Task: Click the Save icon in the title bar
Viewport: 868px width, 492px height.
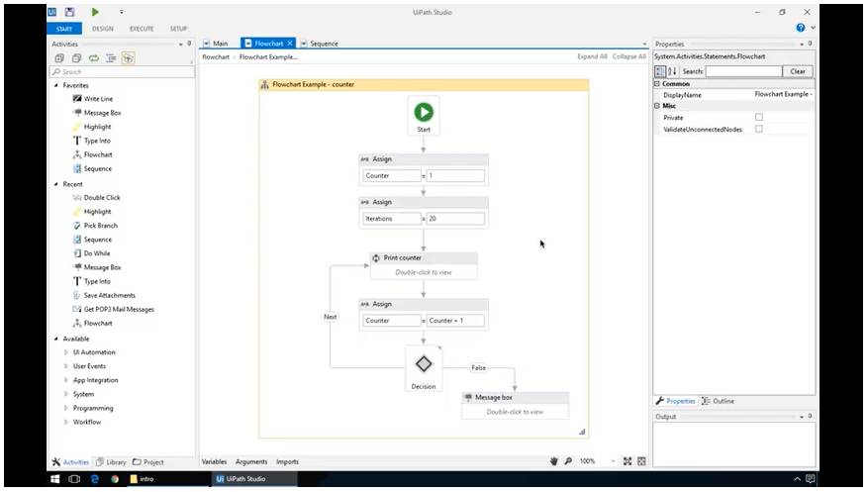Action: point(69,12)
